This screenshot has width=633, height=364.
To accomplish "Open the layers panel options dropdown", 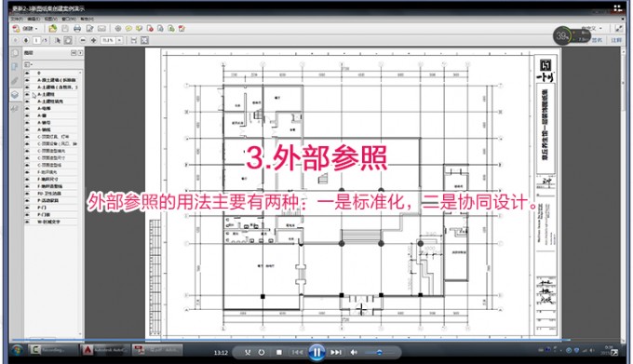I will (29, 64).
